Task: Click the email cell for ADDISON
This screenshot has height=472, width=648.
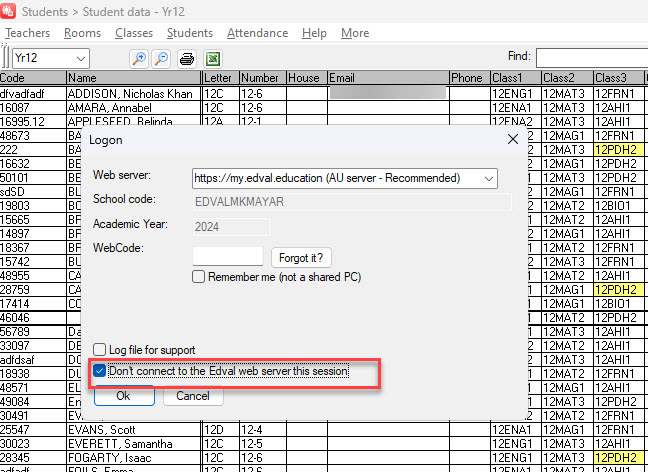Action: point(388,94)
